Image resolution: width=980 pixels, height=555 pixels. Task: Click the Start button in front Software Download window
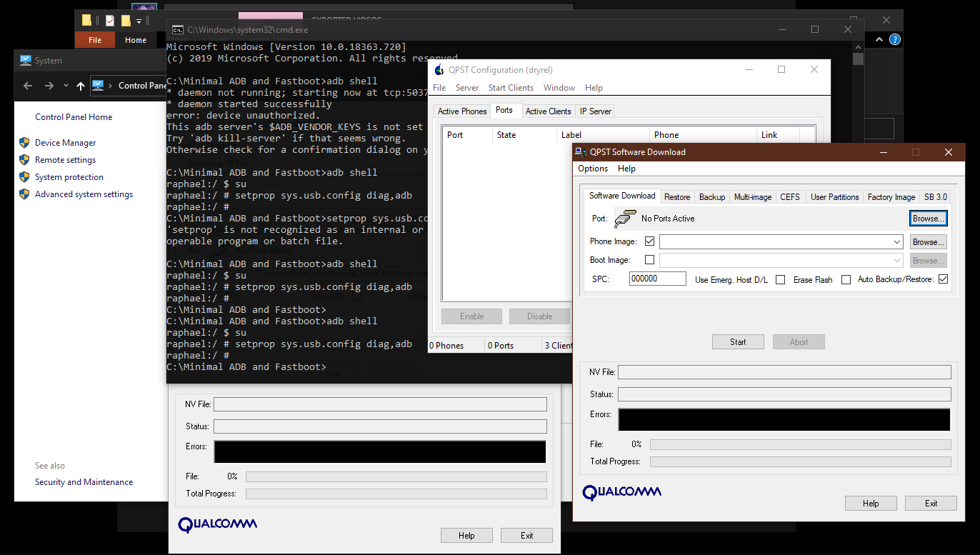(738, 342)
